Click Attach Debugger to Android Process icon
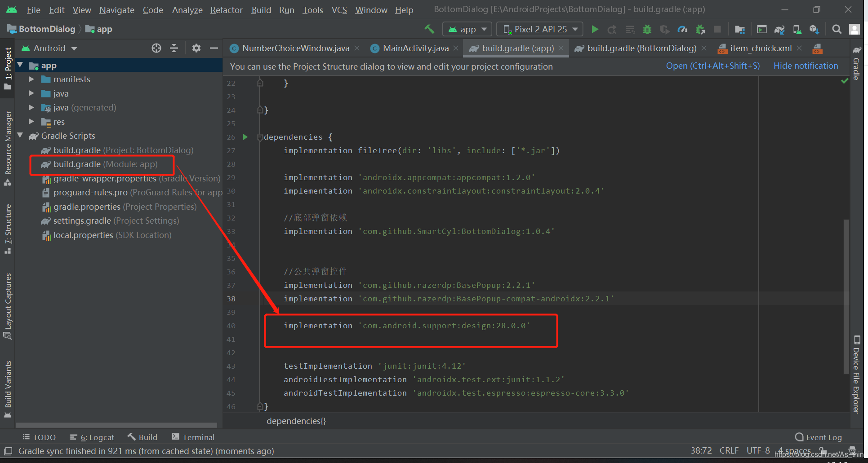This screenshot has height=463, width=868. (700, 30)
